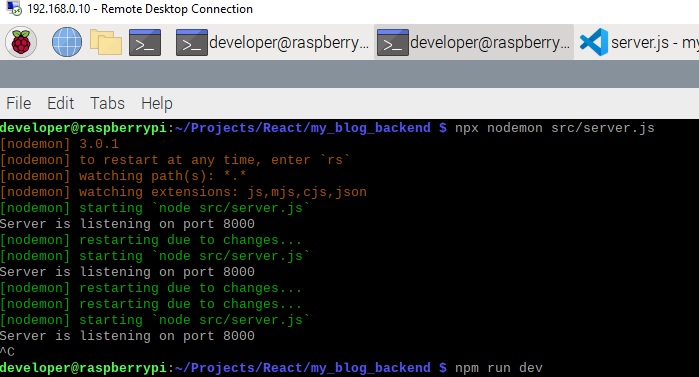This screenshot has height=377, width=699.
Task: Open the File menu
Action: pyautogui.click(x=18, y=103)
